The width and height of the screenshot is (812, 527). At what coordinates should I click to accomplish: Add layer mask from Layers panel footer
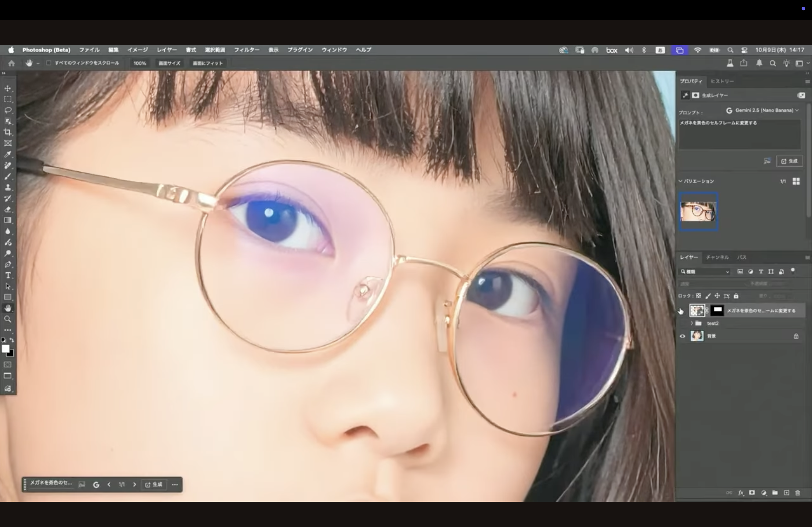coord(752,493)
